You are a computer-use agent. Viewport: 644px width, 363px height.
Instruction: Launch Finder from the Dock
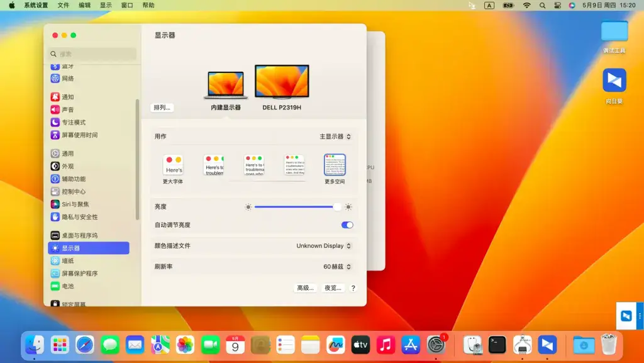pyautogui.click(x=35, y=345)
